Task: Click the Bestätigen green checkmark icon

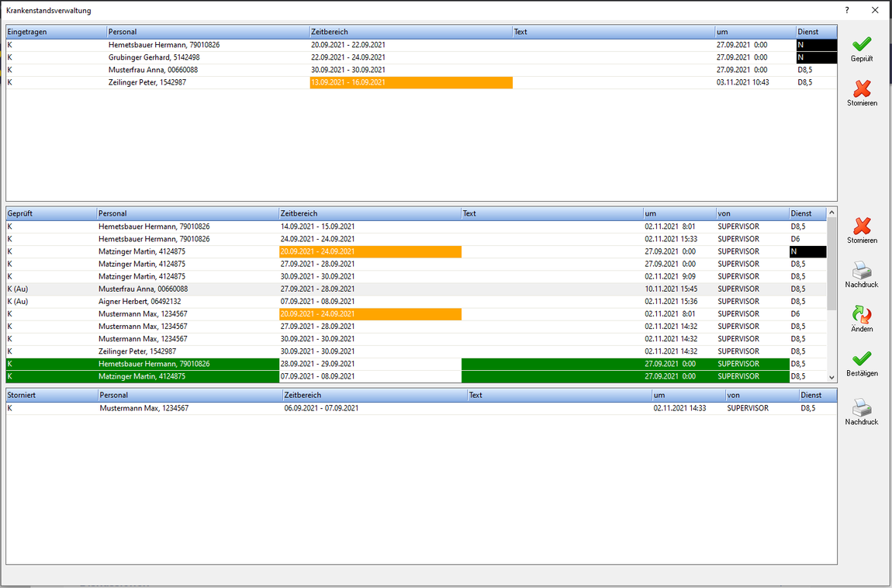Action: [x=862, y=359]
